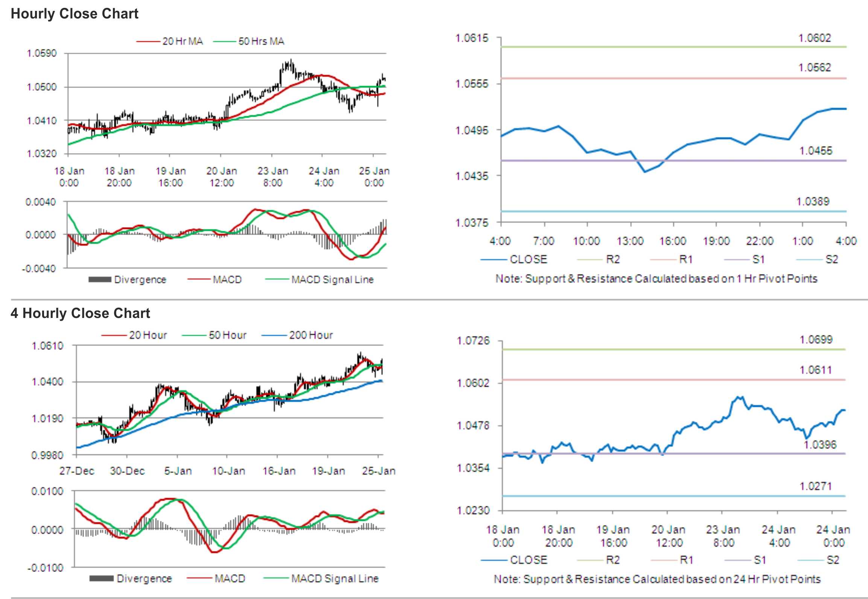This screenshot has height=599, width=868.
Task: Click the 1.0602 R2 value label above the green line
Action: point(815,38)
